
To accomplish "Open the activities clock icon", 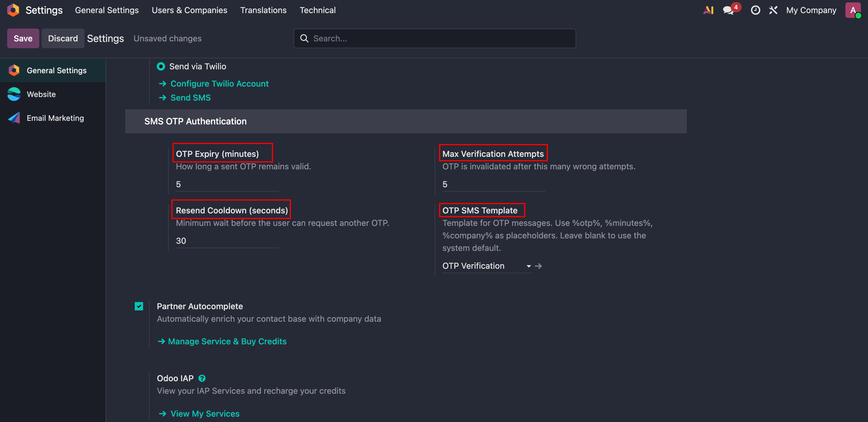I will pyautogui.click(x=756, y=10).
